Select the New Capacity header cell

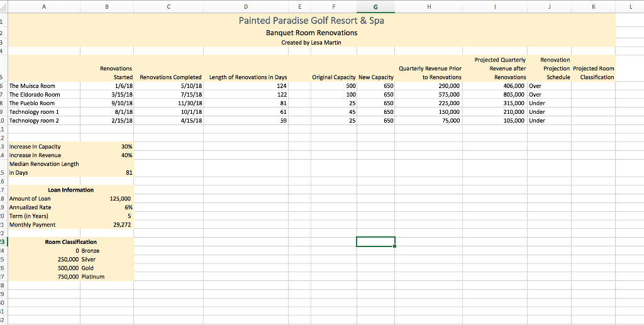tap(376, 69)
